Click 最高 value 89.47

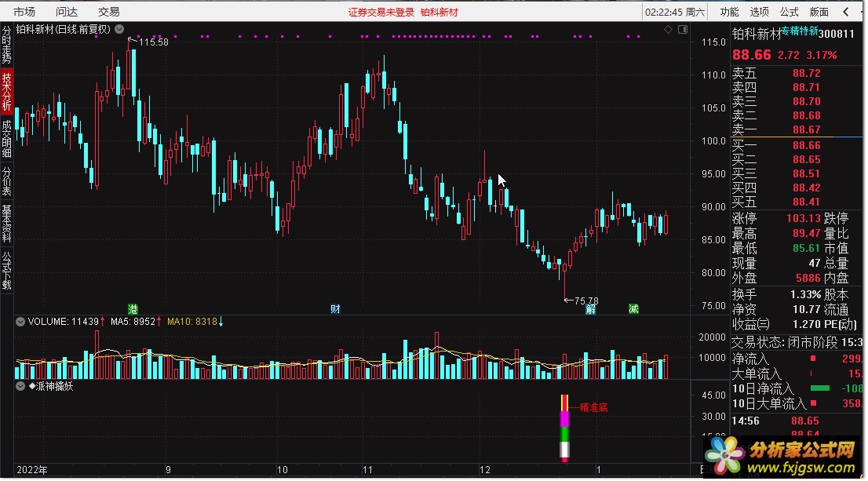pyautogui.click(x=807, y=233)
